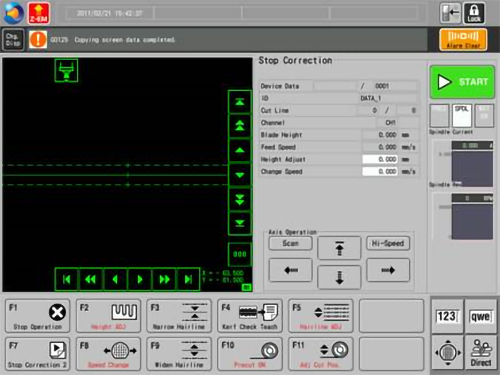The width and height of the screenshot is (500, 375).
Task: Click the double up arrow button
Action: [240, 126]
